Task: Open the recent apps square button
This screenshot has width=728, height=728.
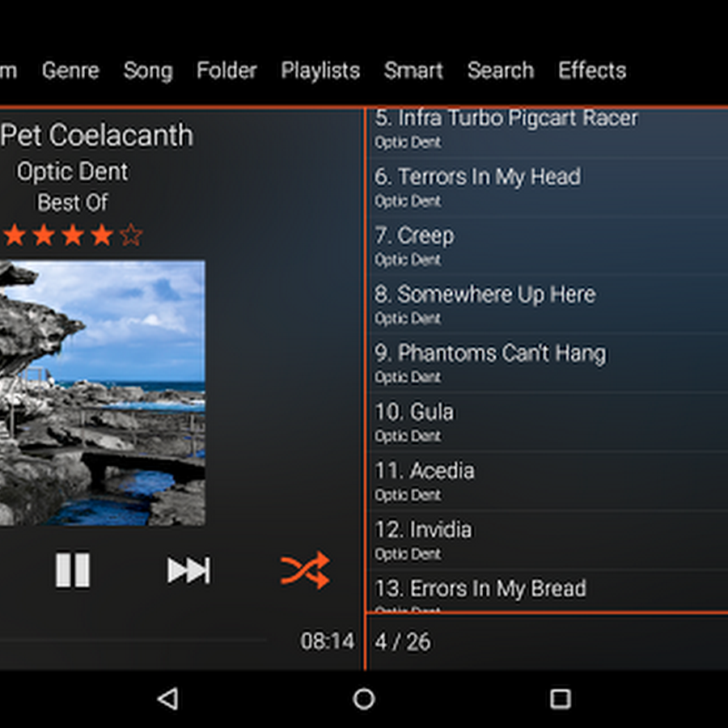Action: [560, 699]
